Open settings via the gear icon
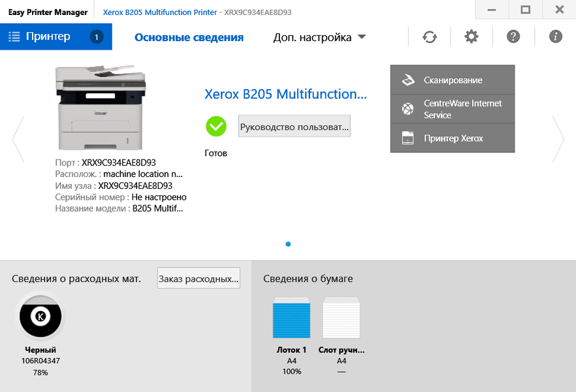The width and height of the screenshot is (576, 392). [x=472, y=37]
